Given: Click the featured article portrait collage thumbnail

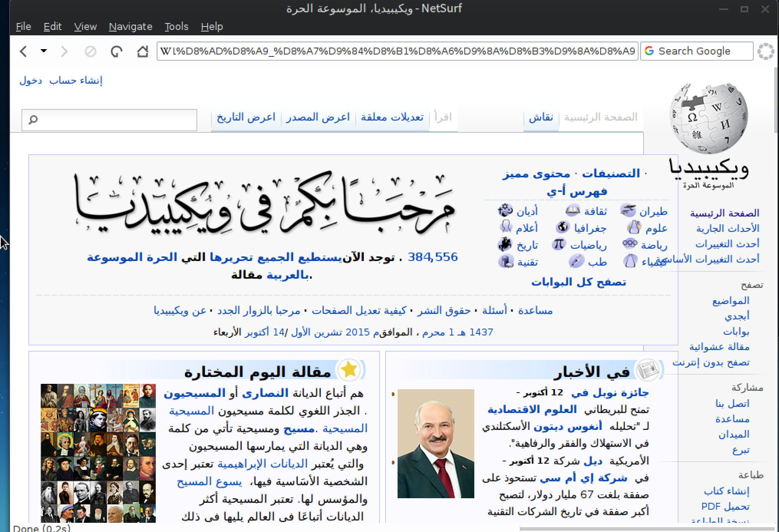Looking at the screenshot, I should 98,453.
